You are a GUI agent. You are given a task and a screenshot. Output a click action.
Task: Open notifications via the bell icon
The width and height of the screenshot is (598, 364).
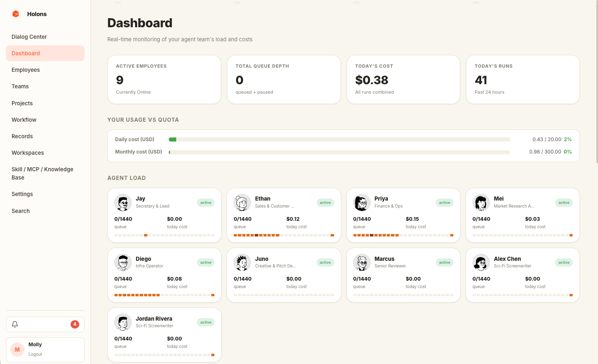[15, 324]
